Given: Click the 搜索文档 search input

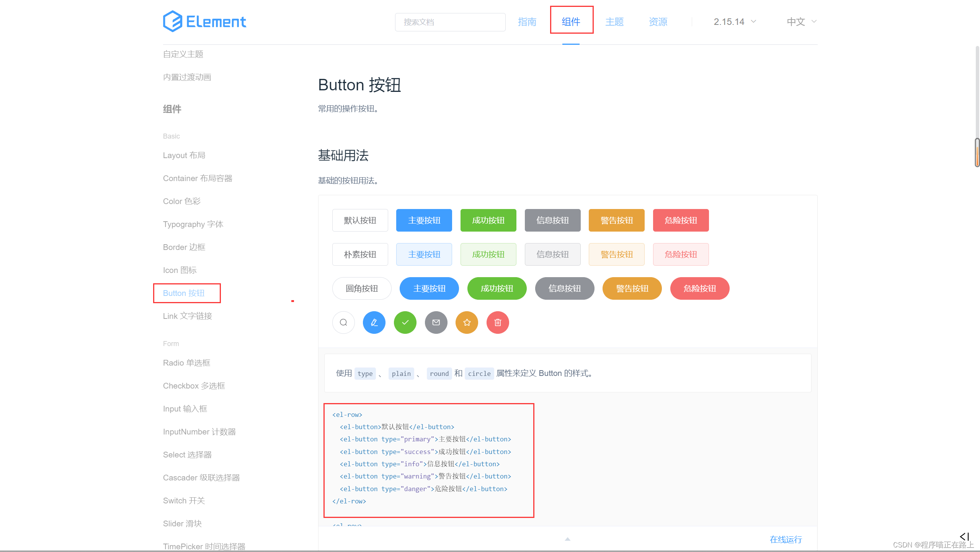Looking at the screenshot, I should click(x=450, y=22).
